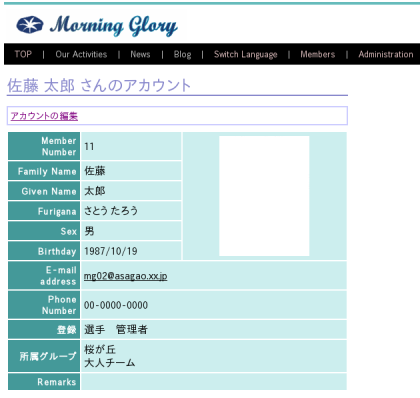This screenshot has height=398, width=420.
Task: Click the Family Name label cell
Action: 44,171
